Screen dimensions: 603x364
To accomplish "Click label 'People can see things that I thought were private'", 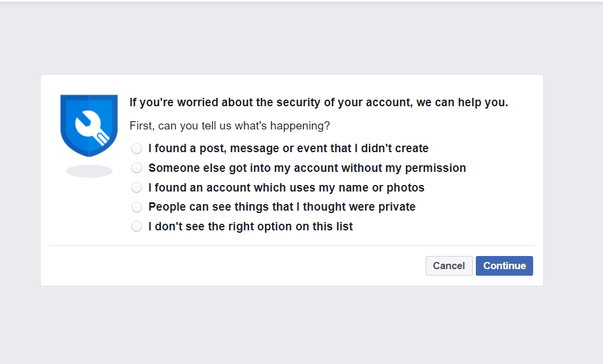I will click(x=282, y=207).
